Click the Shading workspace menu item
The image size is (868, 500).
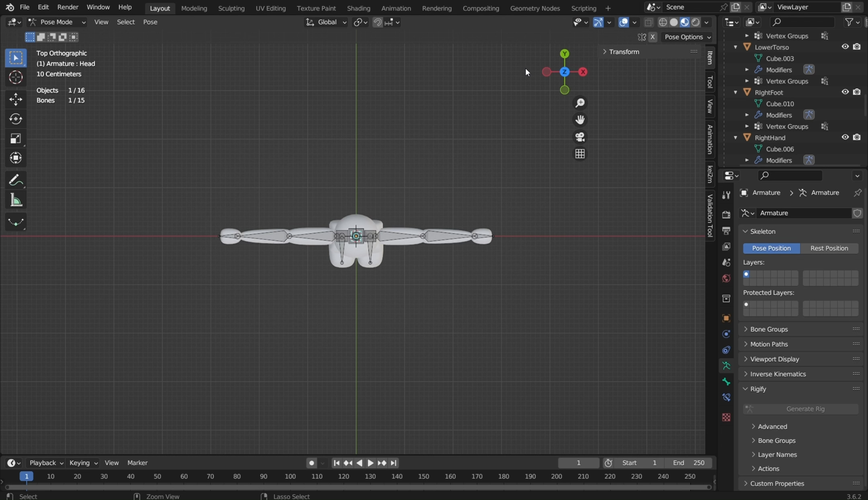(x=358, y=8)
